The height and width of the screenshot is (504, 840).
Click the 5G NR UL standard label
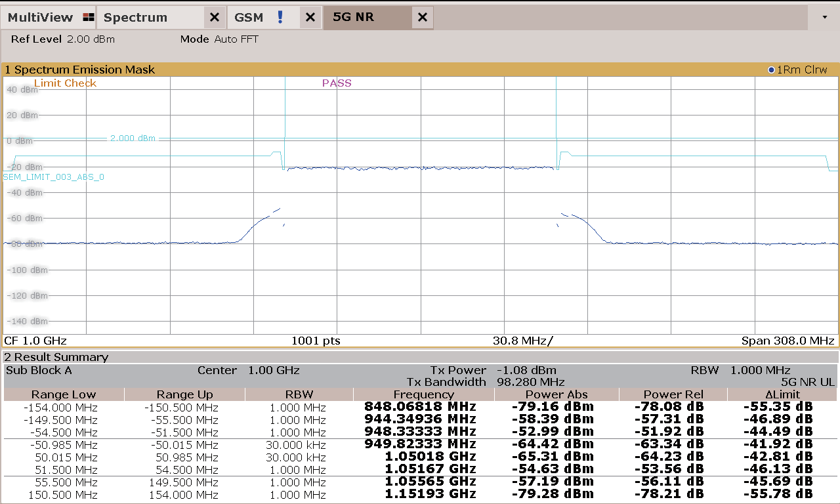point(808,382)
